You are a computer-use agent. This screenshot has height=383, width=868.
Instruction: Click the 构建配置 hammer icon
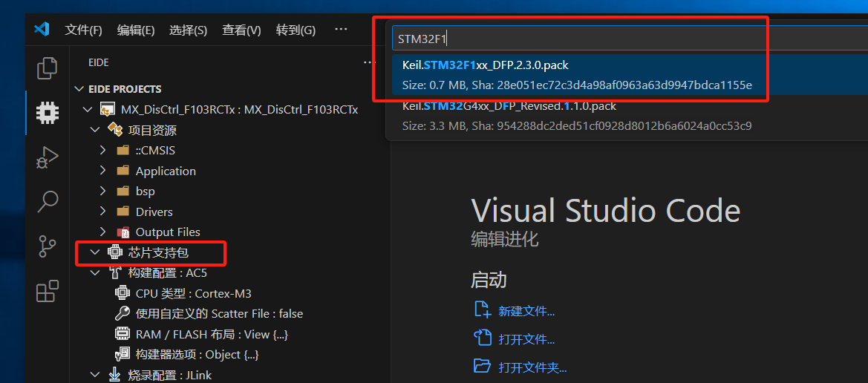tap(114, 273)
